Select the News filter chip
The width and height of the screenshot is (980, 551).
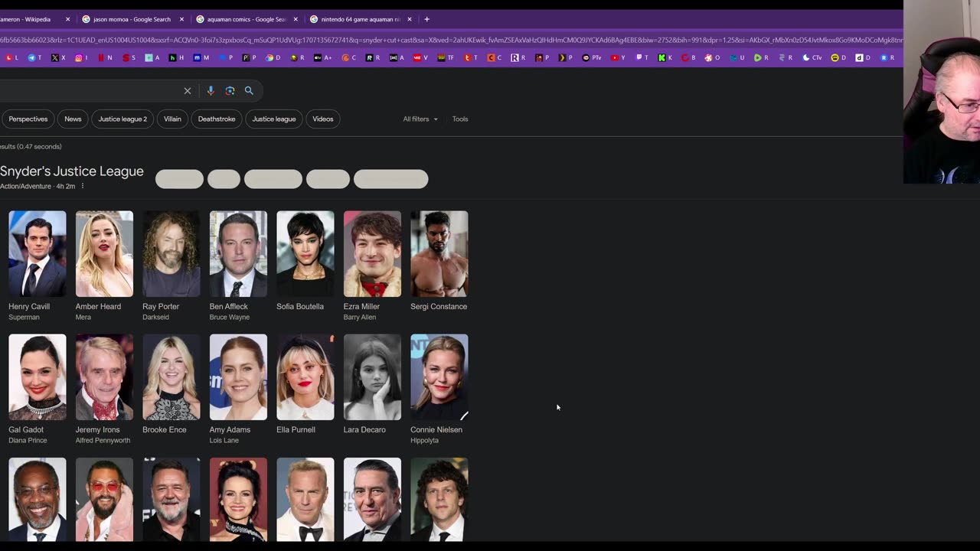pos(73,119)
